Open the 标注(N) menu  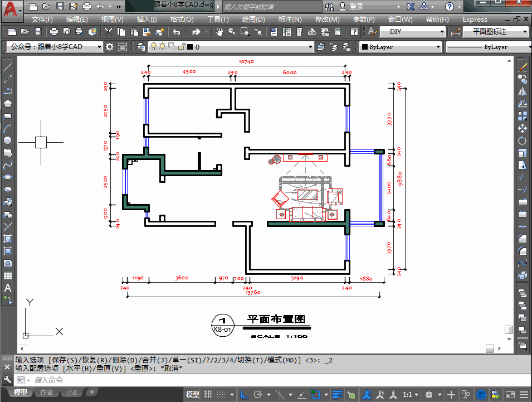click(x=290, y=20)
